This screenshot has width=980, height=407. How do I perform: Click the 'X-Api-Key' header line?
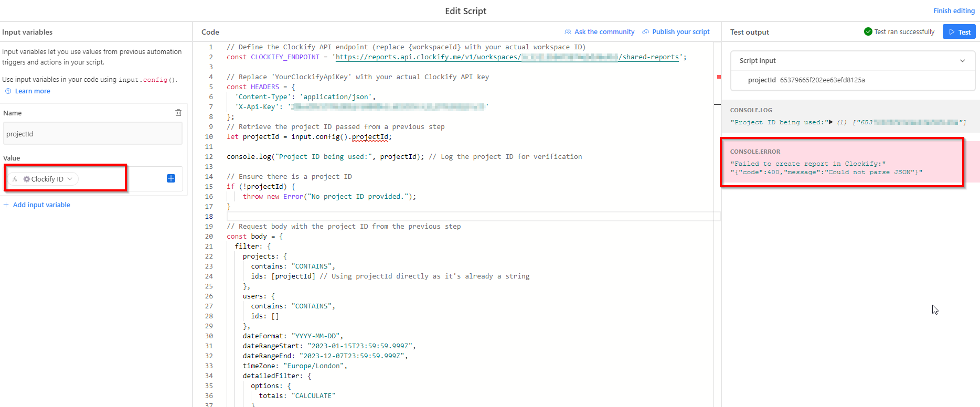click(x=362, y=107)
